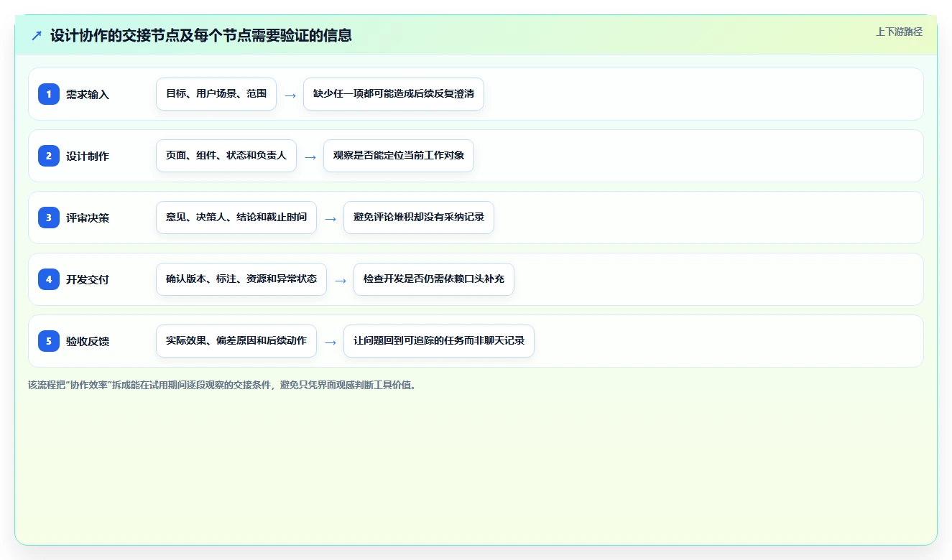Open the 缺少任一项都可能造成后续反复澄清 chip
Image resolution: width=952 pixels, height=560 pixels.
pyautogui.click(x=394, y=94)
